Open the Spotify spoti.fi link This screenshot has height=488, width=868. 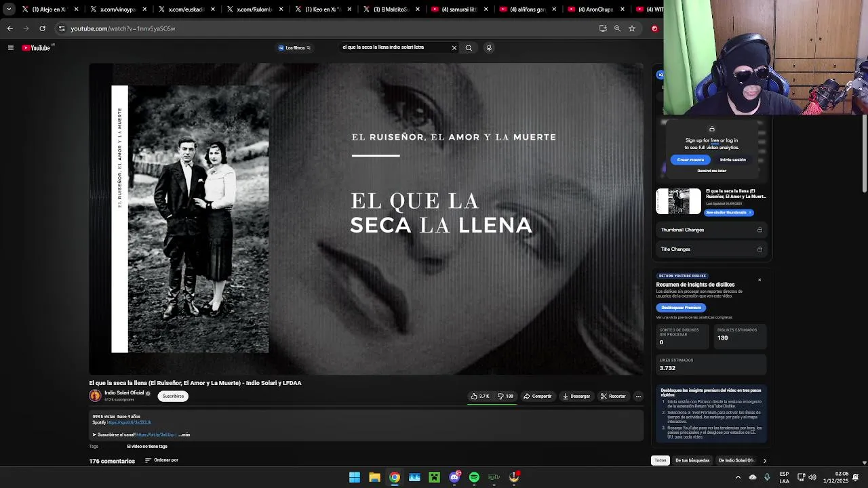coord(129,422)
